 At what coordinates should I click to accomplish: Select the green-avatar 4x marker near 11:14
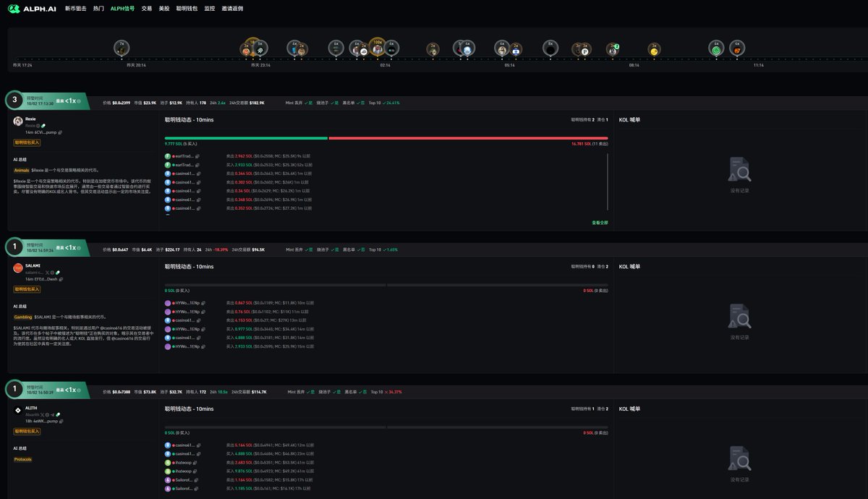pos(716,48)
